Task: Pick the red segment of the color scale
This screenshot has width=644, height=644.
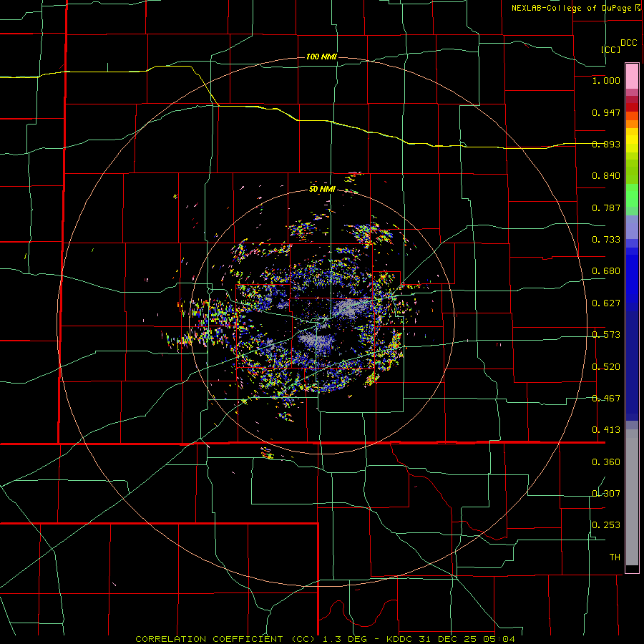Action: pyautogui.click(x=632, y=107)
